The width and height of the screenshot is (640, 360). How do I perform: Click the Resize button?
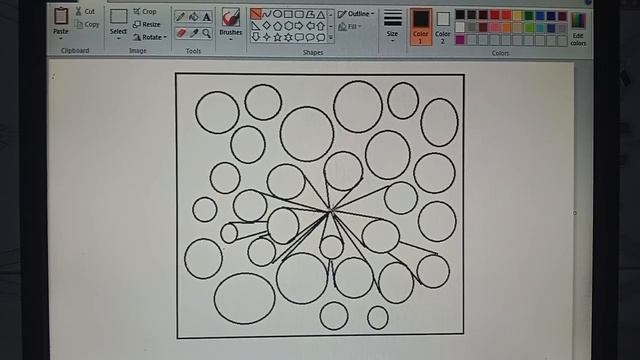click(x=147, y=24)
